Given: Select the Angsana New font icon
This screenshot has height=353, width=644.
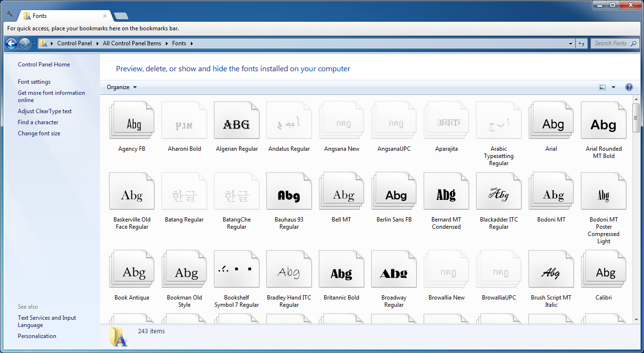Looking at the screenshot, I should point(341,121).
